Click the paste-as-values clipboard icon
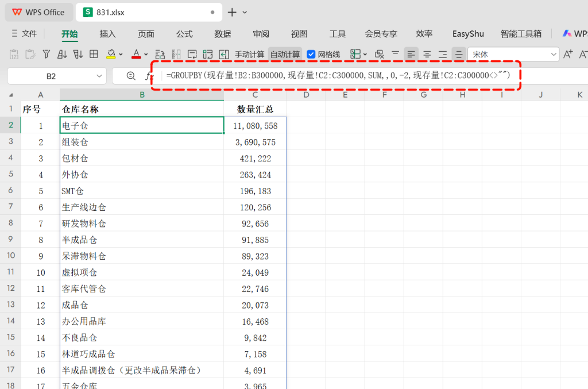588x389 pixels. pyautogui.click(x=14, y=55)
